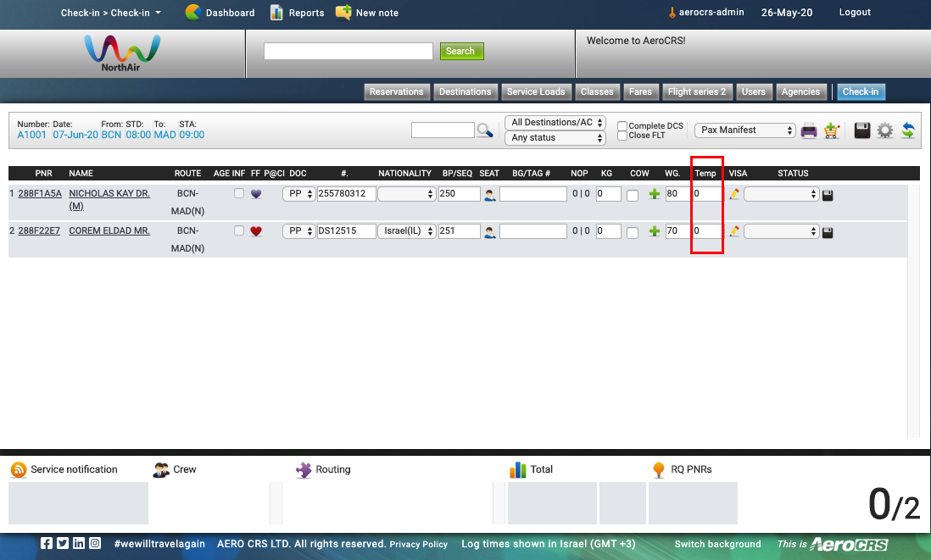Click the green Search button
Screen dimensions: 931x560
tap(461, 51)
